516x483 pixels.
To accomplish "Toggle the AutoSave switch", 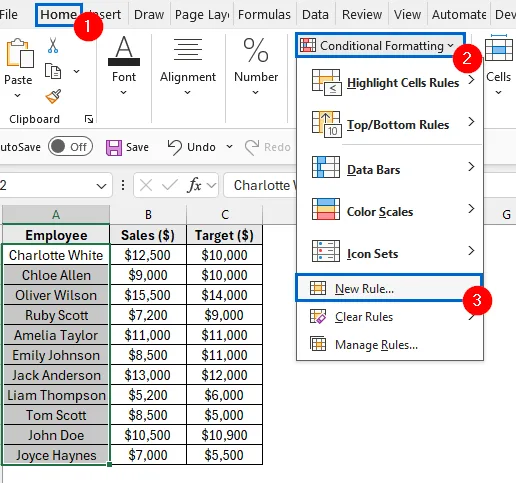I will [x=70, y=146].
